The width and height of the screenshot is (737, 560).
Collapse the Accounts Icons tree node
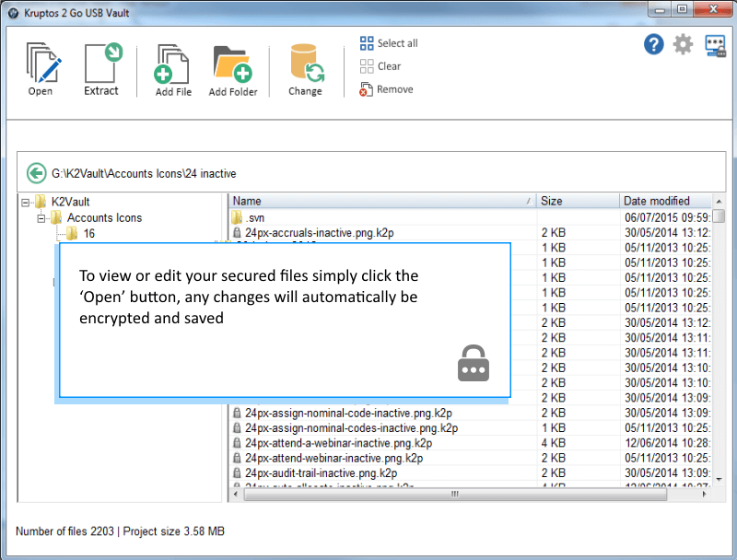pyautogui.click(x=41, y=217)
